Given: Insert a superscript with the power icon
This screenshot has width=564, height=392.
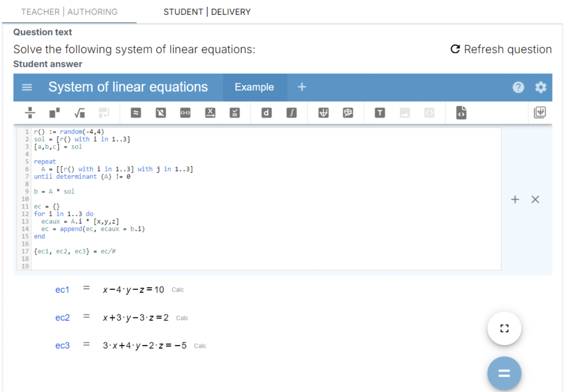Looking at the screenshot, I should pos(55,113).
